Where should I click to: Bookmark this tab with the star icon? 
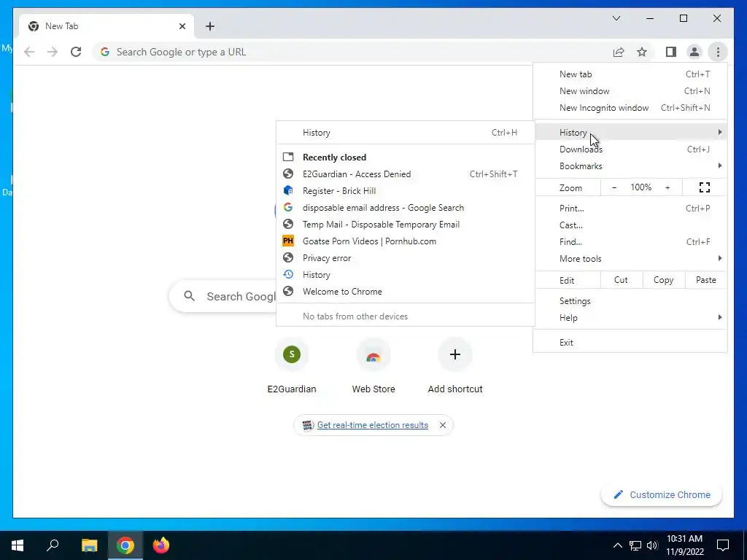[642, 52]
